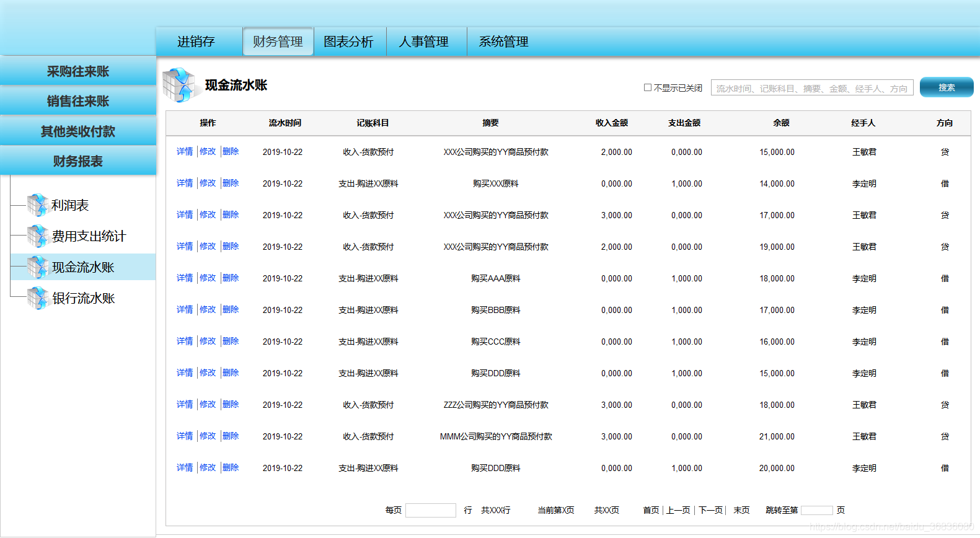
Task: Click 修改 in the 购买CCC原料 row
Action: pos(208,341)
